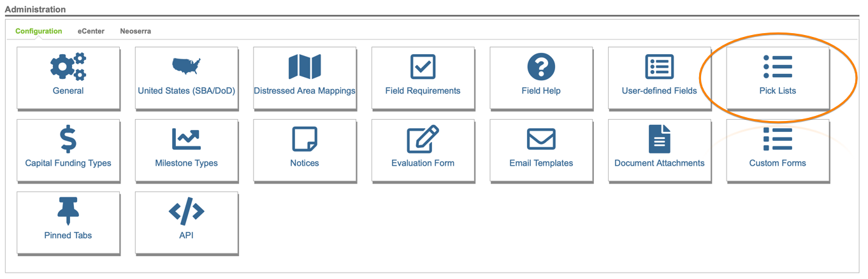Click the Milestone Types text link
This screenshot has width=868, height=279.
coord(186,163)
